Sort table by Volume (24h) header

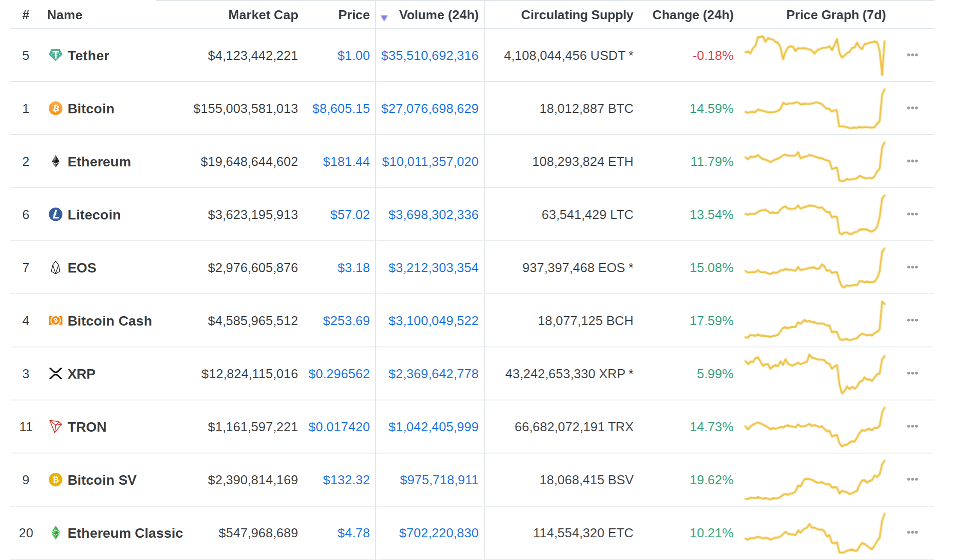click(439, 15)
